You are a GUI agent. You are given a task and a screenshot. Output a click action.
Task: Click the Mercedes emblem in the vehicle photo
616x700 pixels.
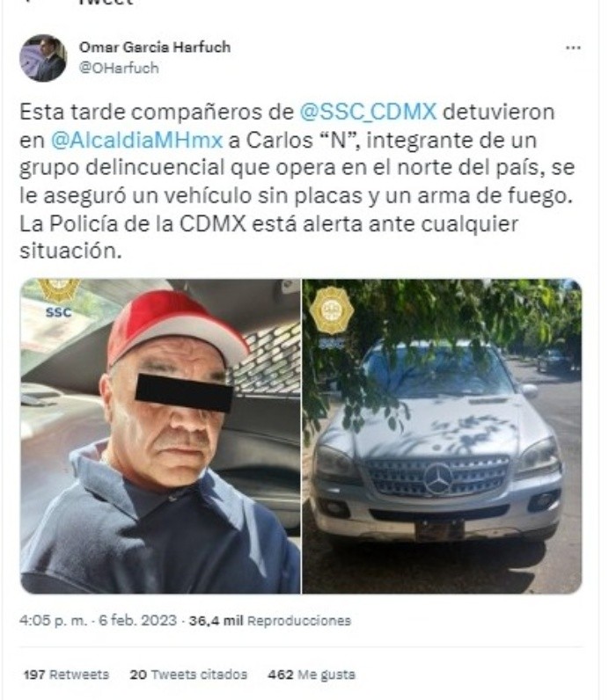pos(437,478)
